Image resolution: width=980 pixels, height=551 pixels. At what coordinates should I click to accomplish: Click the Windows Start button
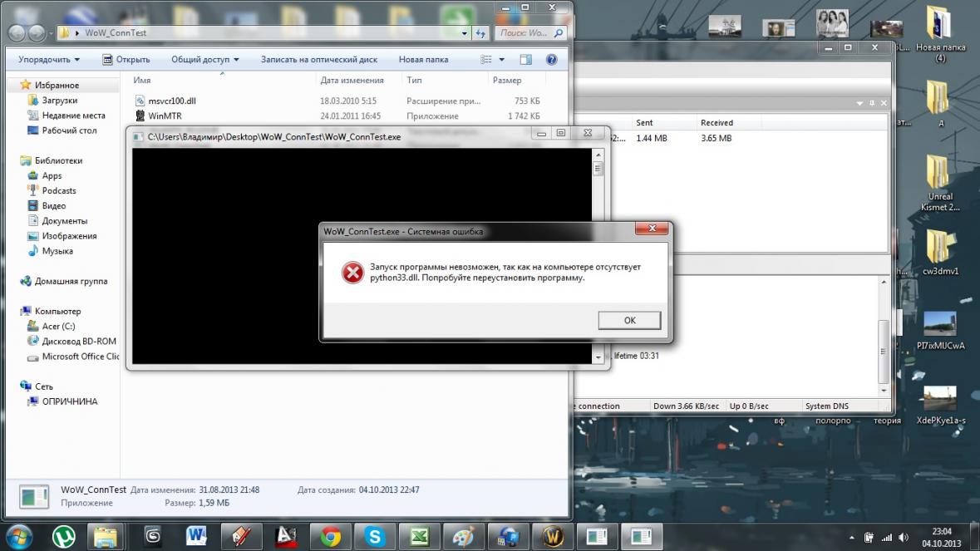(18, 536)
